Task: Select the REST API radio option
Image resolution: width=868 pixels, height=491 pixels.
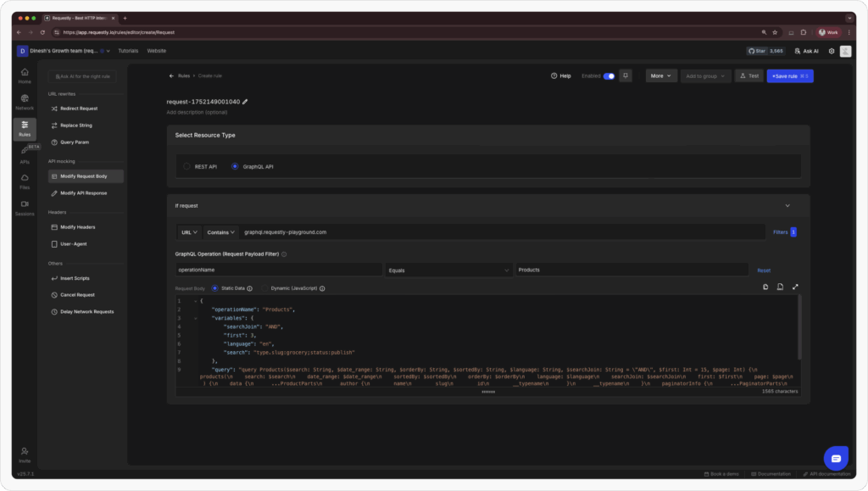Action: 186,166
